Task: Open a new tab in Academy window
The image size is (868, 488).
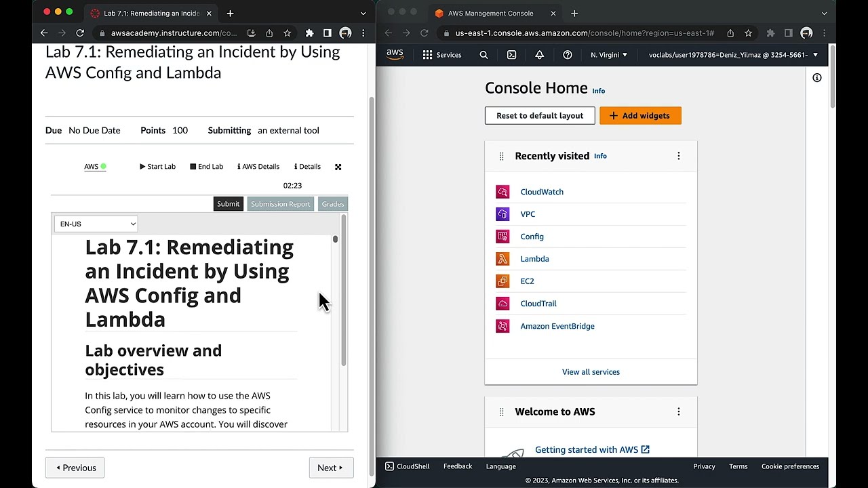Action: pyautogui.click(x=230, y=13)
